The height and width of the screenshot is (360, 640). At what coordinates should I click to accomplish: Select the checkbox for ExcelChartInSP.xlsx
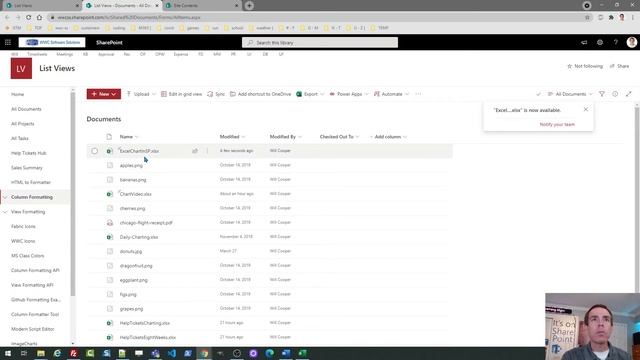point(95,151)
